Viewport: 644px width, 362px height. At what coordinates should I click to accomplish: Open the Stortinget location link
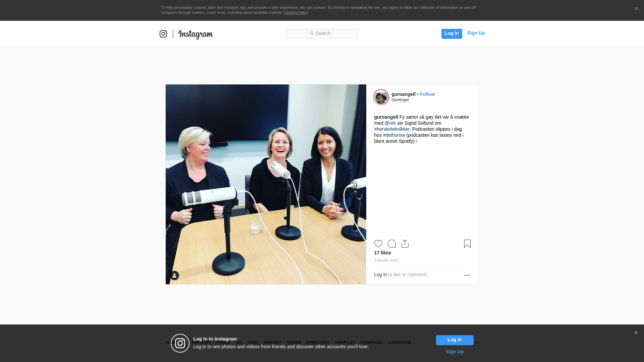pos(400,100)
